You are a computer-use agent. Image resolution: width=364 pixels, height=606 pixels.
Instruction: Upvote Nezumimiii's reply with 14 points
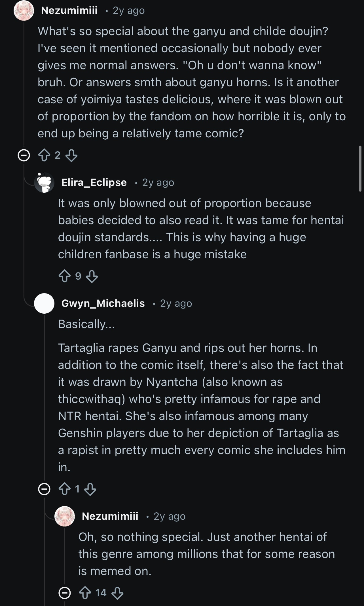[85, 593]
